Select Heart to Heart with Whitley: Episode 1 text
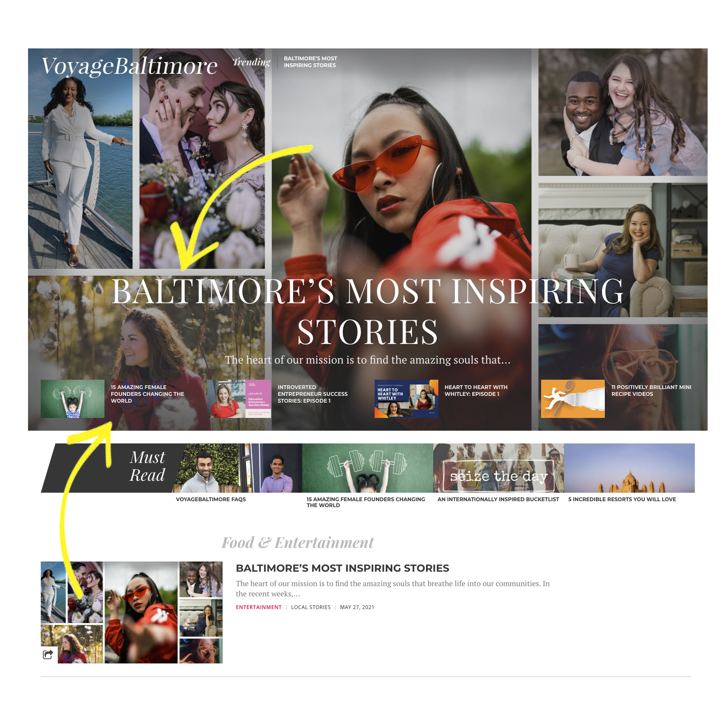This screenshot has height=728, width=728. coord(476,391)
